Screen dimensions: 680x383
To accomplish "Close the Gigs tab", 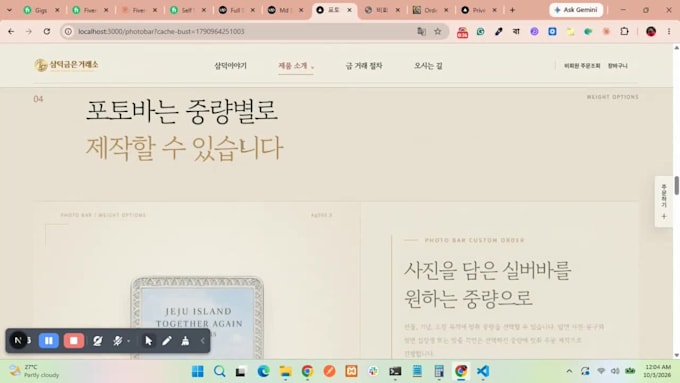I will click(57, 10).
